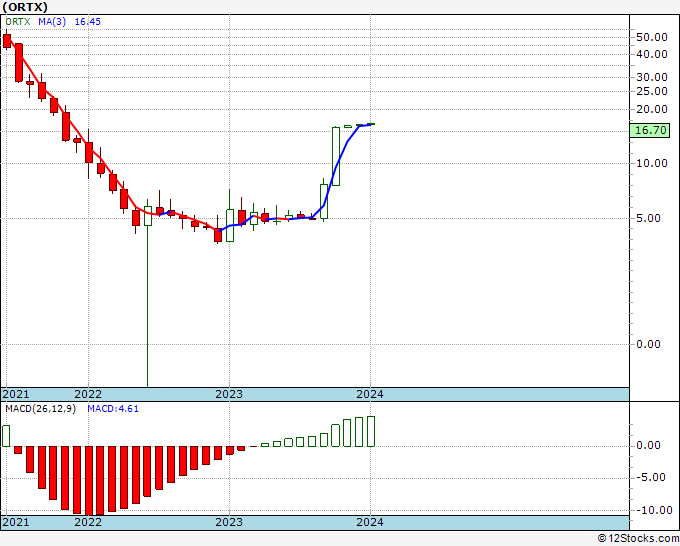
Task: Click the 30.00 price axis label
Action: pyautogui.click(x=651, y=77)
